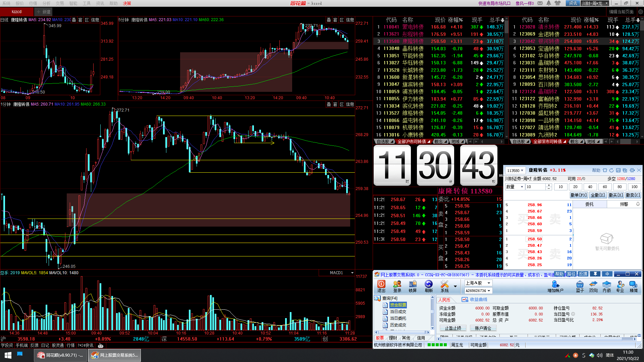Click the skin shirt icon in quick-order panel
The height and width of the screenshot is (362, 644).
[605, 170]
